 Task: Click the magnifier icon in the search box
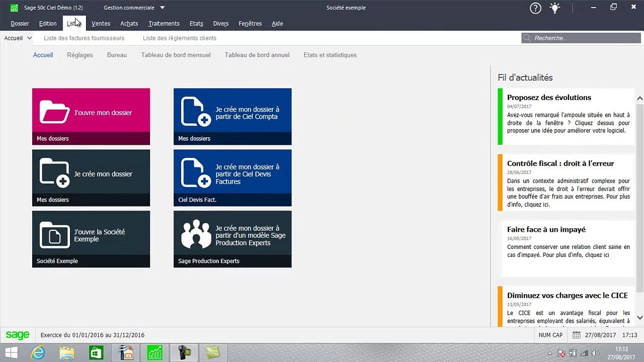[527, 38]
